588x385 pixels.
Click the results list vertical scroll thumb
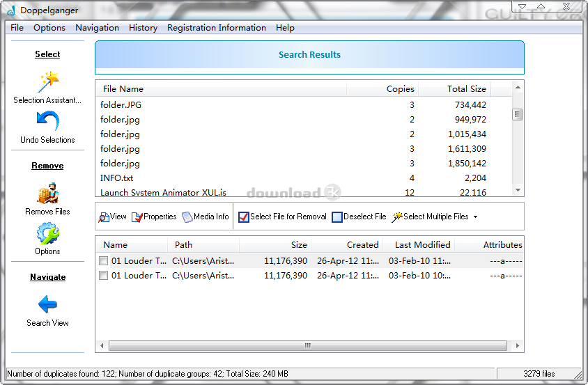(x=518, y=114)
